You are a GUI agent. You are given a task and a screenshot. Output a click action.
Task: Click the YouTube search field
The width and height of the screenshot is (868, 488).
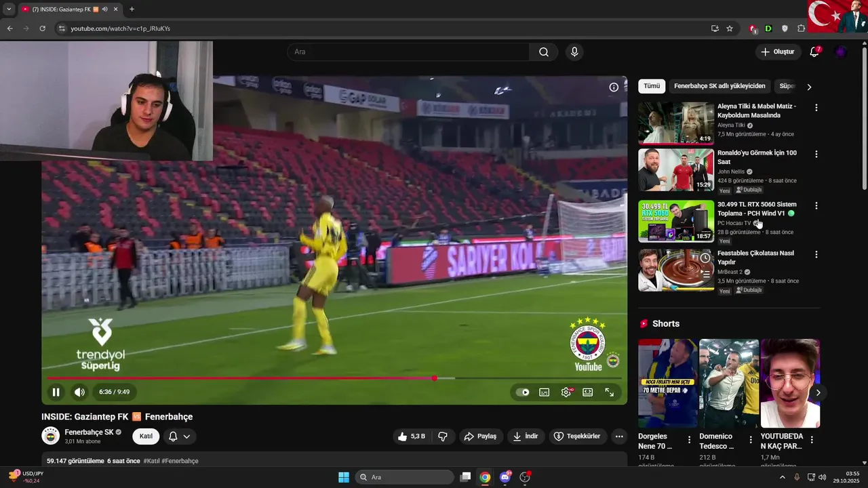click(408, 52)
